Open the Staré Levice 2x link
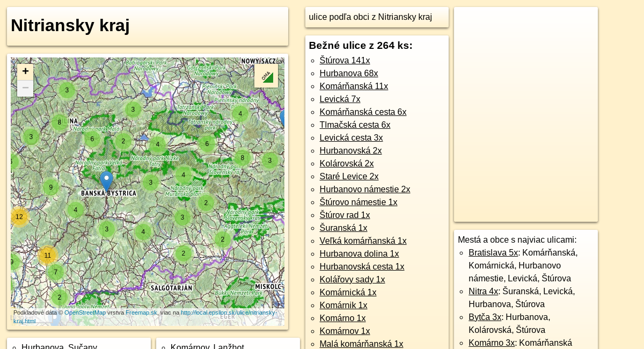 point(349,176)
